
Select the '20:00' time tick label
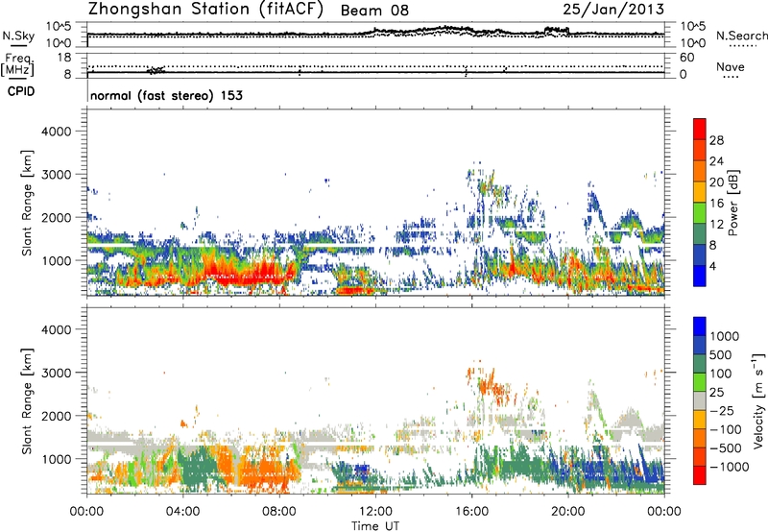pos(568,512)
